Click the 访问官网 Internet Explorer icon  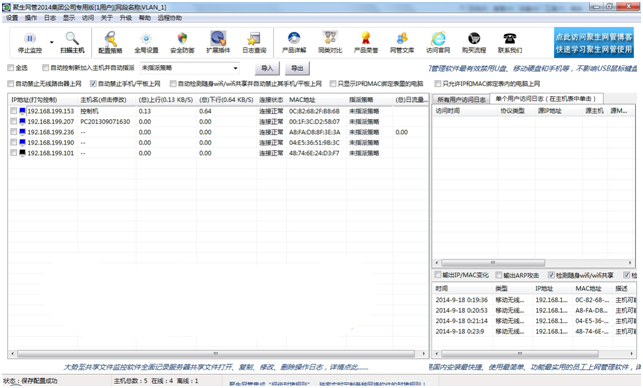[x=438, y=39]
